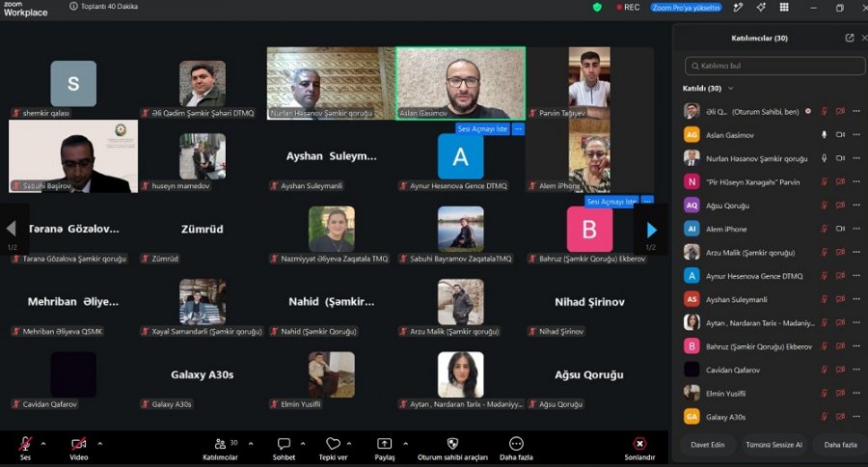The height and width of the screenshot is (467, 868).
Task: Go to previous gallery page arrow
Action: point(11,229)
